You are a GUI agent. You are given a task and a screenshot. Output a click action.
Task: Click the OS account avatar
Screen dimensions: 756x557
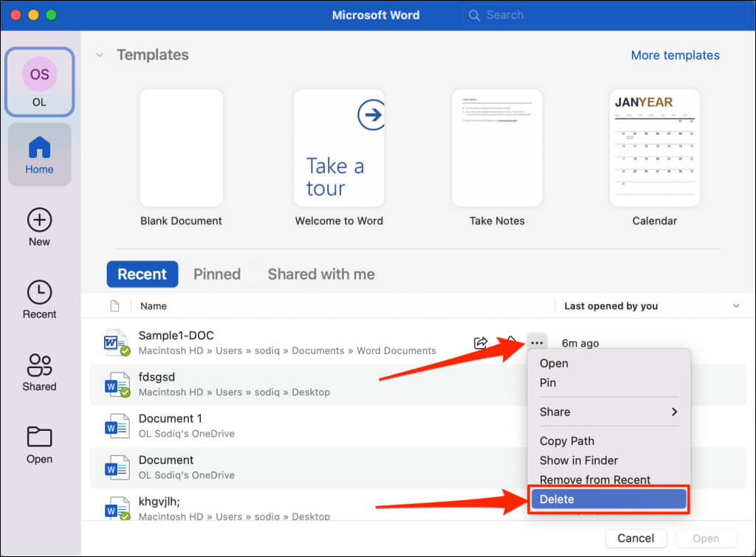click(40, 75)
